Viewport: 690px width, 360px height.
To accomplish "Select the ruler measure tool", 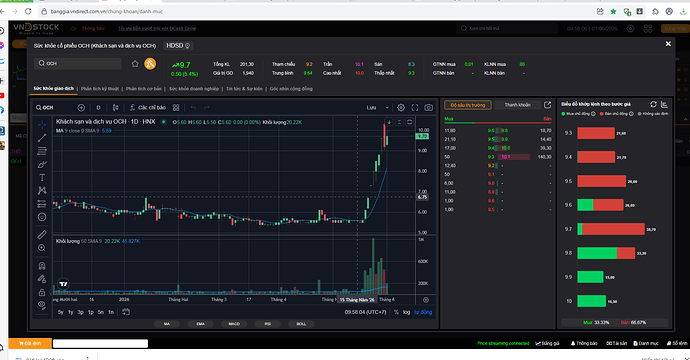I will tap(42, 235).
